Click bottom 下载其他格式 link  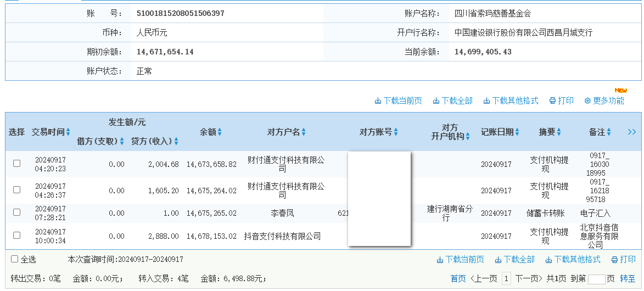pos(573,259)
